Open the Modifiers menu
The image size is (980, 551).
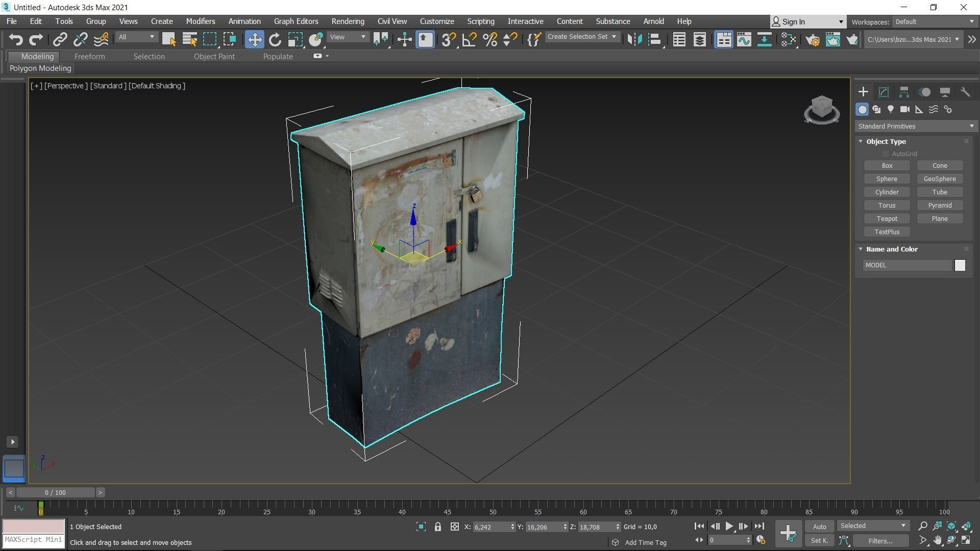point(200,21)
